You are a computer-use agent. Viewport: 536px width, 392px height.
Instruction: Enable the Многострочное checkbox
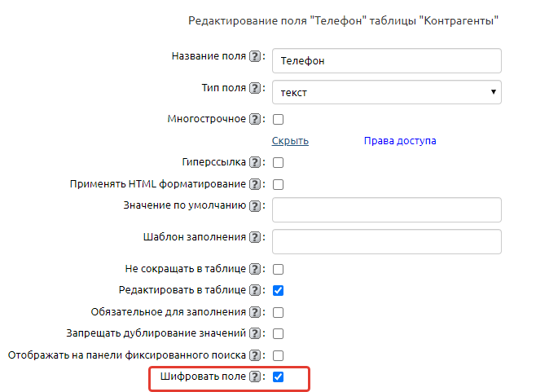(278, 120)
